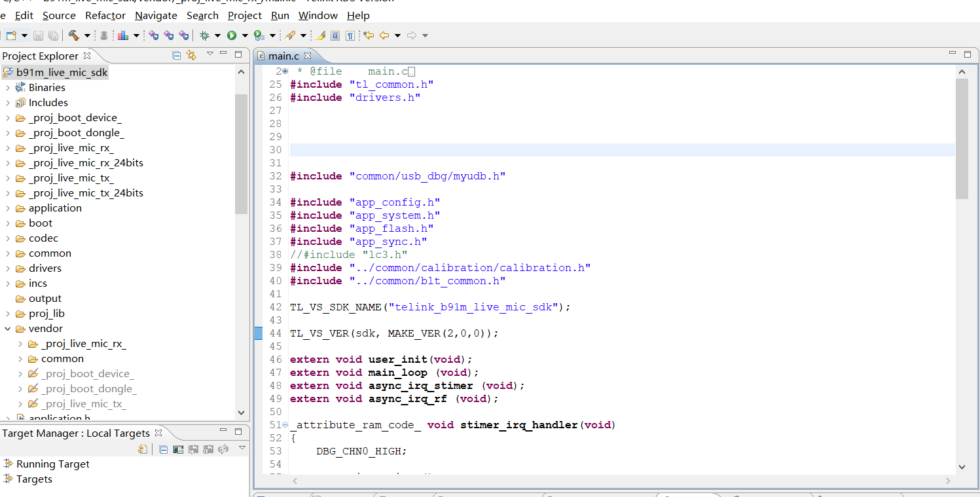The width and height of the screenshot is (980, 497).
Task: Select the _proj_live_mic_tx_24bits folder
Action: (x=85, y=193)
